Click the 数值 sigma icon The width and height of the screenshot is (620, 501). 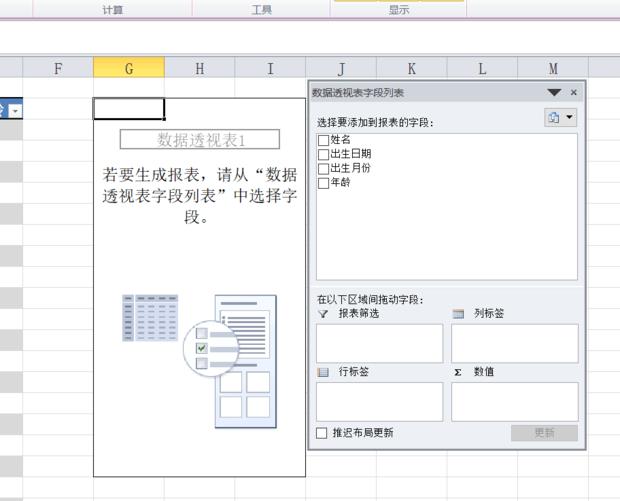(458, 372)
